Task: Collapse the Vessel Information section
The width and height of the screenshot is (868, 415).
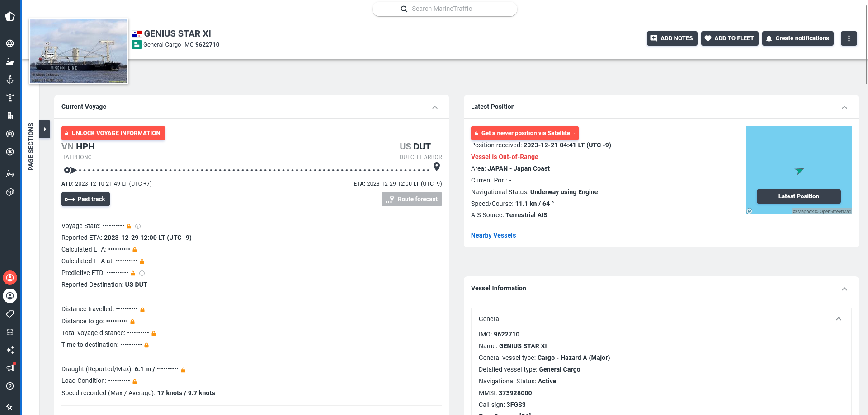Action: tap(844, 289)
